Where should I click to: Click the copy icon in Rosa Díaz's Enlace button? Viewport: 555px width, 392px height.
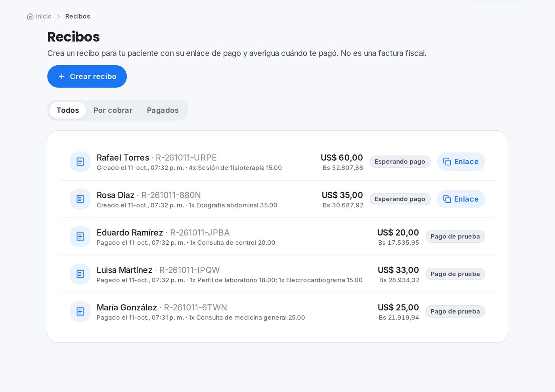447,199
